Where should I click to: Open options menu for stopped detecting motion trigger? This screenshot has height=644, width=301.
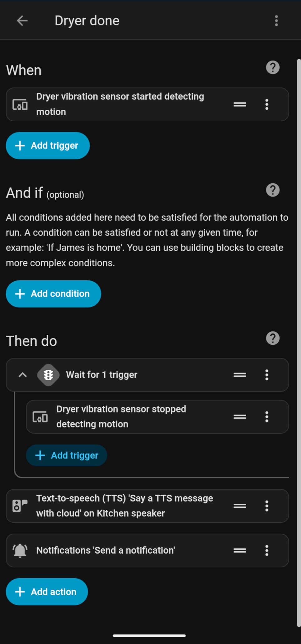coord(267,416)
